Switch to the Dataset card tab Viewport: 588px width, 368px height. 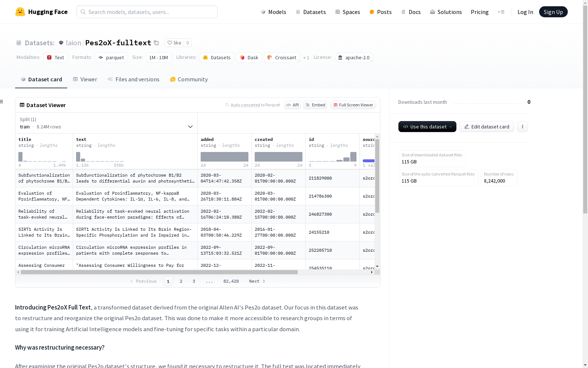(41, 79)
